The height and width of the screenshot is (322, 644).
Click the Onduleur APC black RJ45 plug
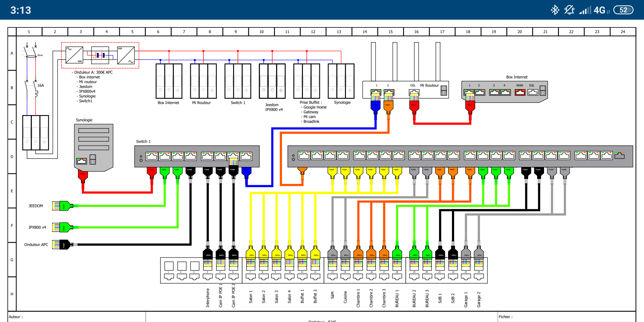(63, 244)
